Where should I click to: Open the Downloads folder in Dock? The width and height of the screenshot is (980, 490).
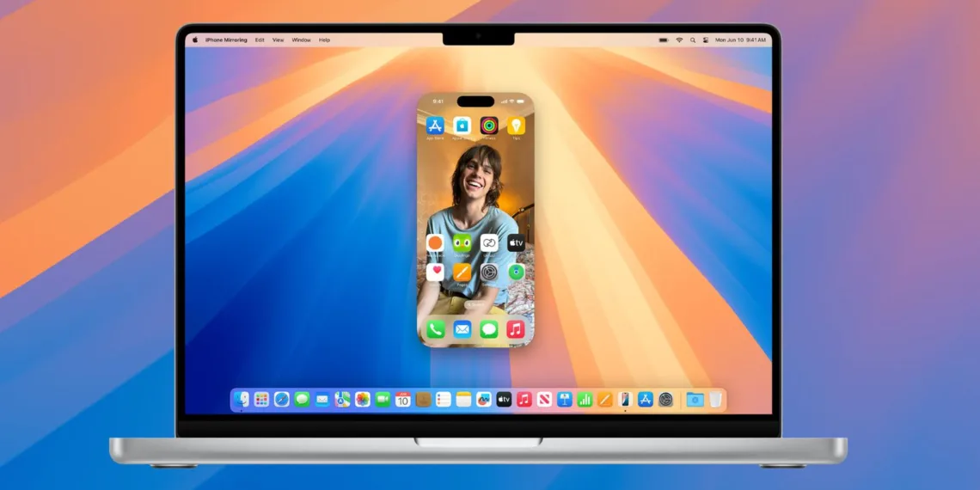pos(695,400)
